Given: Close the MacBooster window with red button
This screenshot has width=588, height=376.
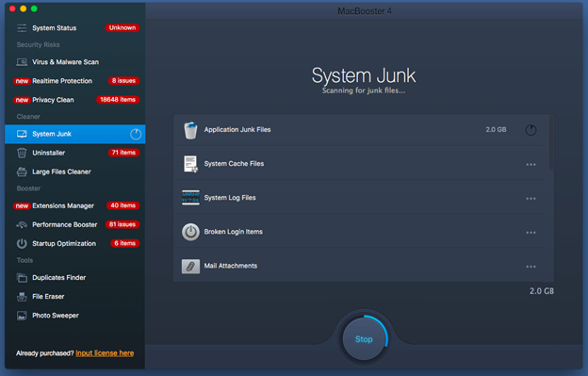Looking at the screenshot, I should 12,8.
